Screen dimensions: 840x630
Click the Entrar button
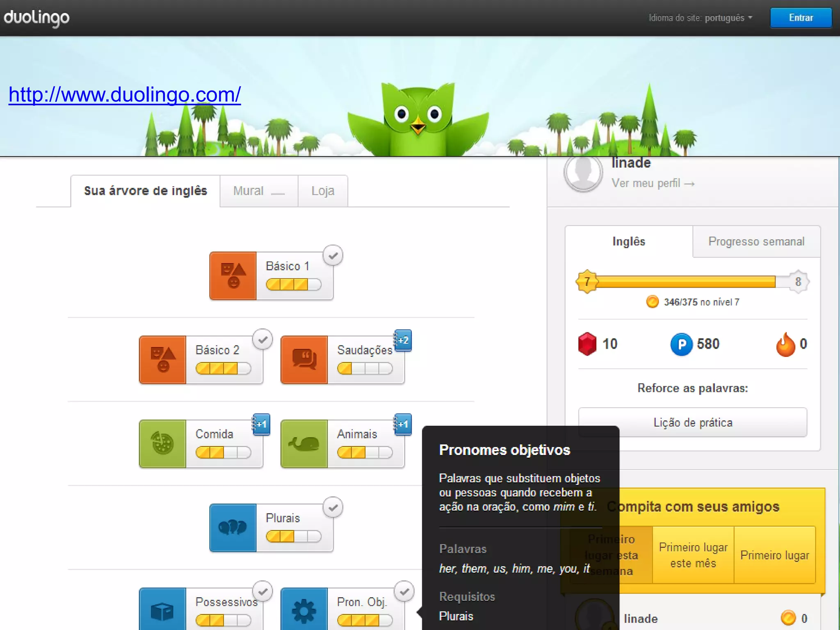(801, 18)
